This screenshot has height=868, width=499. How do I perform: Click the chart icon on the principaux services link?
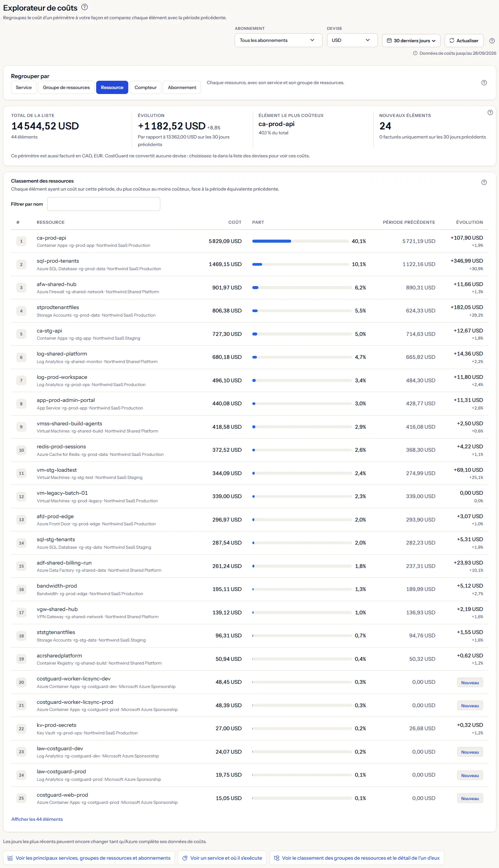(11, 858)
